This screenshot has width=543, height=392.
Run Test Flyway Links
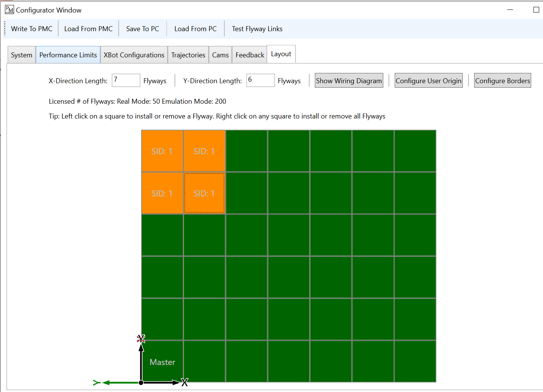click(257, 29)
